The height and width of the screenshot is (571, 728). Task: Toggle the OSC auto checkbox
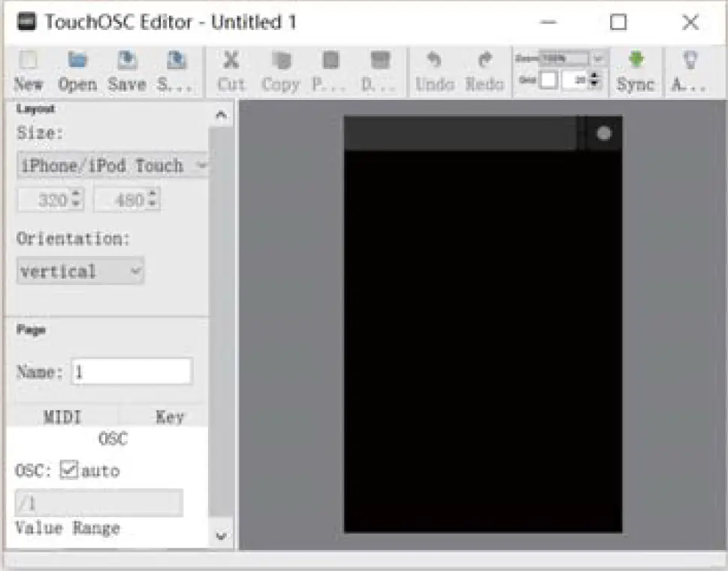point(68,470)
